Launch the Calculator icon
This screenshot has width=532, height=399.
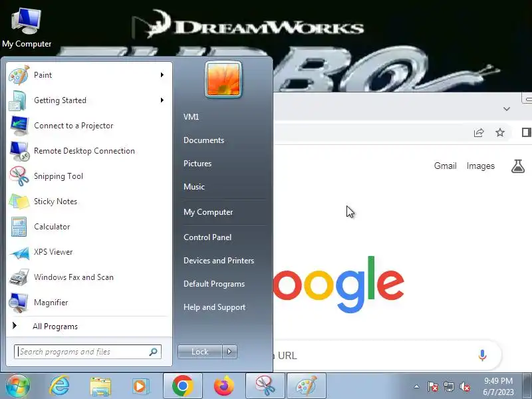coord(19,227)
